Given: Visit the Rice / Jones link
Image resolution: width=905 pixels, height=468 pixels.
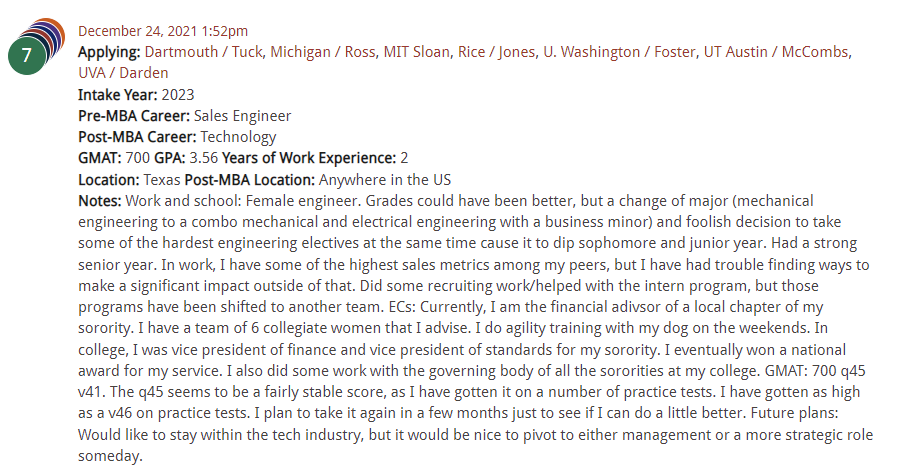Looking at the screenshot, I should point(496,52).
